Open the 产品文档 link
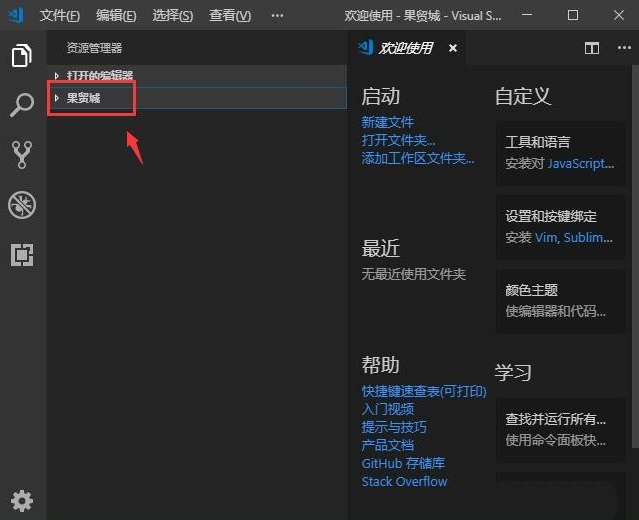Screen dimensions: 639x520 [387, 445]
